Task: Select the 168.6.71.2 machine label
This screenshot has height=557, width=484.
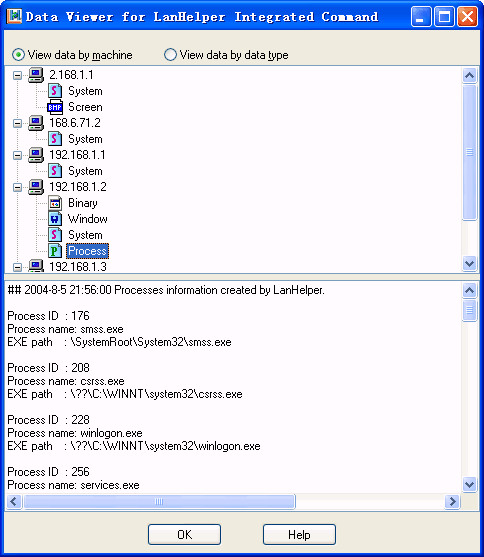Action: pyautogui.click(x=75, y=123)
